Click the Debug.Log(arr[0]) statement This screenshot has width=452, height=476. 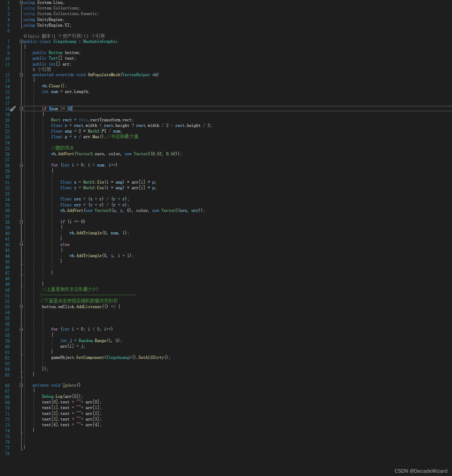tap(62, 397)
